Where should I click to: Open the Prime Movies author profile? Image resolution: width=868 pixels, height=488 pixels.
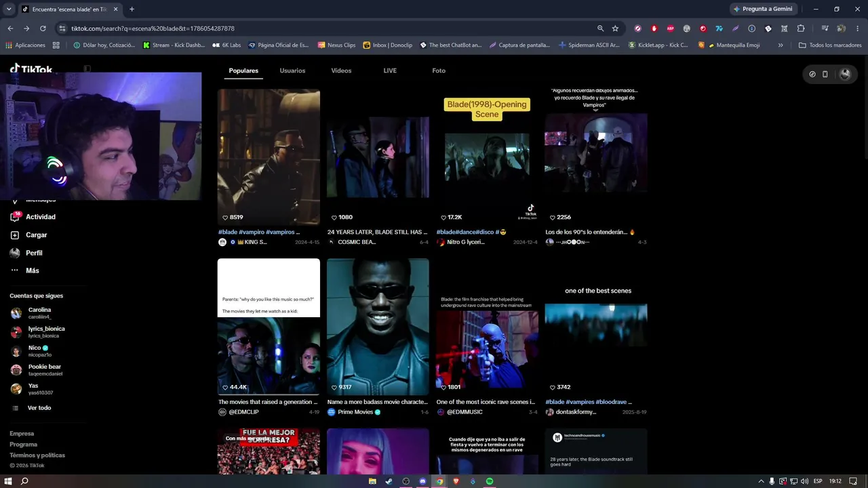coord(354,412)
